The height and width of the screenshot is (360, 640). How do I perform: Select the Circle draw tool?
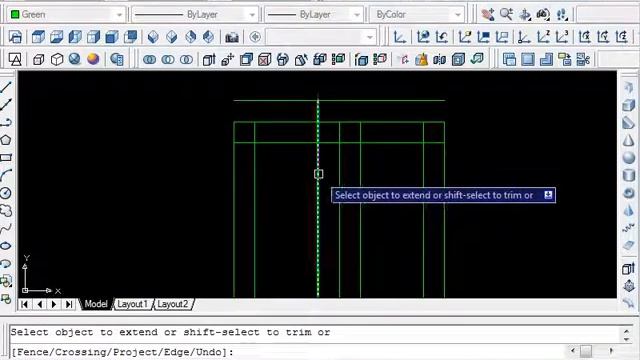[x=6, y=193]
